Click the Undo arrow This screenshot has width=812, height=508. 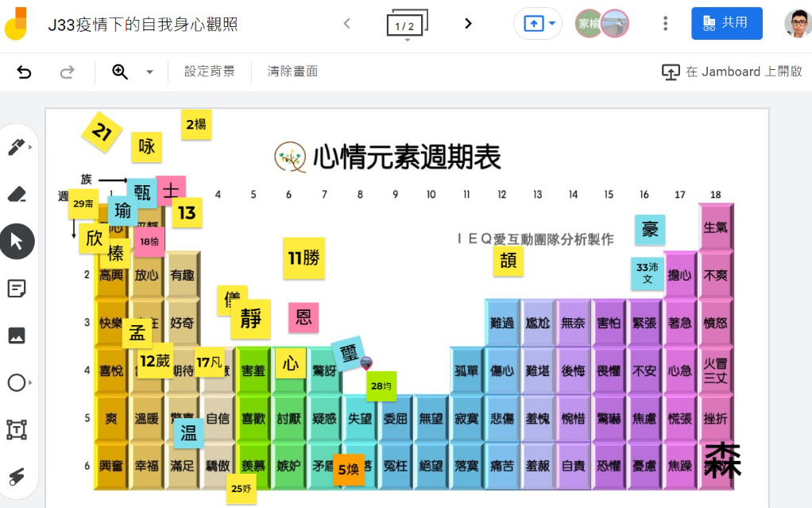click(x=24, y=72)
